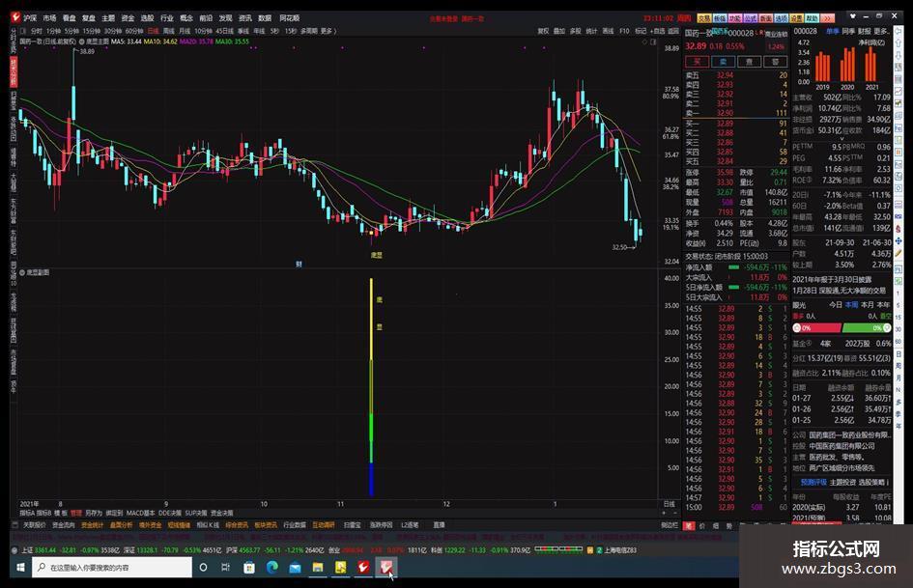Click the yellow 交易 toolbar button
Viewport: 913px width, 588px height.
(x=704, y=18)
